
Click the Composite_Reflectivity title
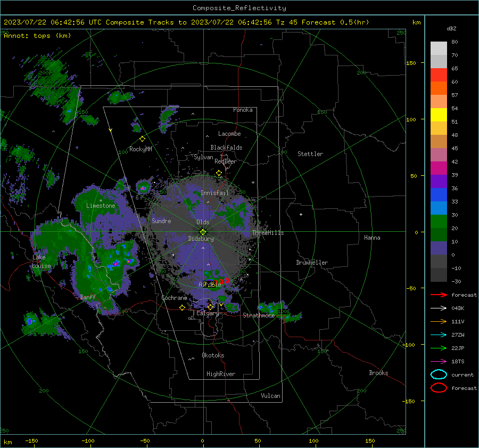[x=240, y=8]
